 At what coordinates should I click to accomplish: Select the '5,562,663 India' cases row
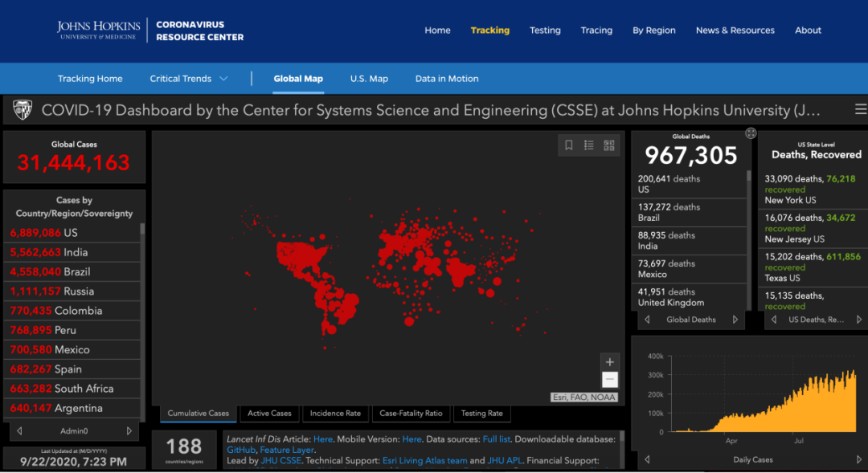tap(72, 252)
